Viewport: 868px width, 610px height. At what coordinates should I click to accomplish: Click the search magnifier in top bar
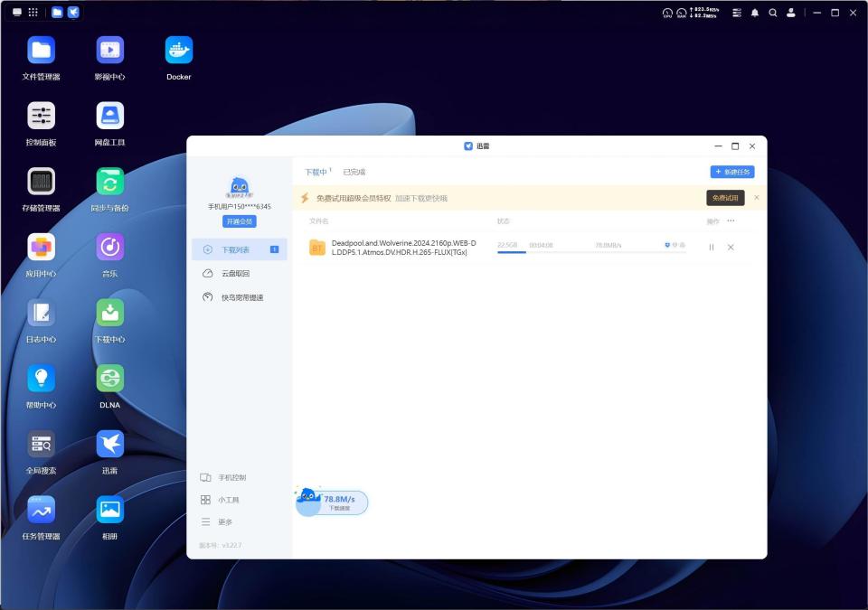[773, 13]
